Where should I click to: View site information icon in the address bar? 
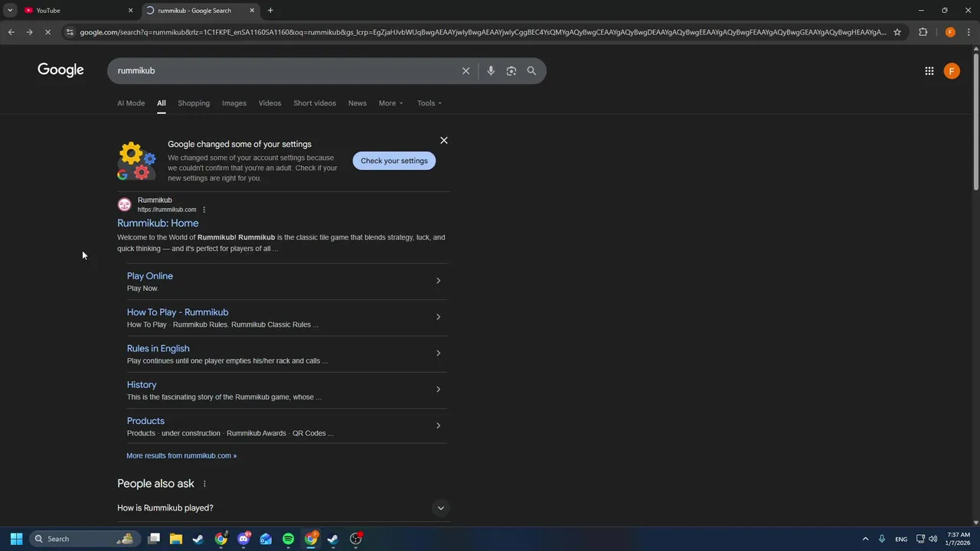70,32
